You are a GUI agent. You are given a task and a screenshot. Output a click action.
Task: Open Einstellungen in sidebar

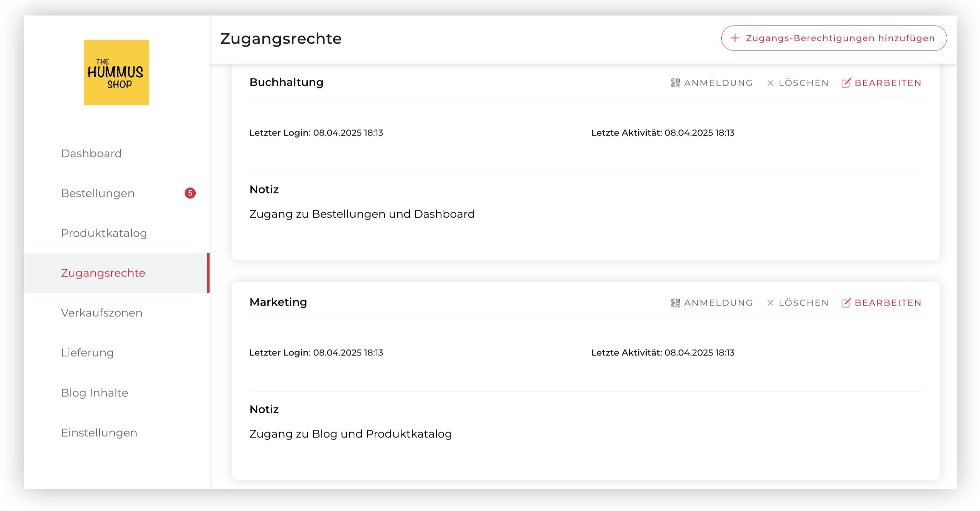[x=99, y=433]
